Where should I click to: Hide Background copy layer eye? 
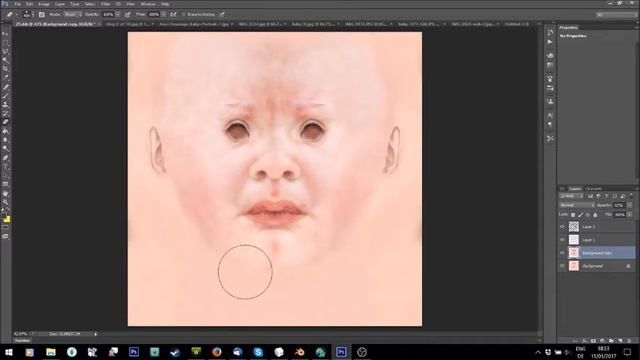tap(562, 253)
